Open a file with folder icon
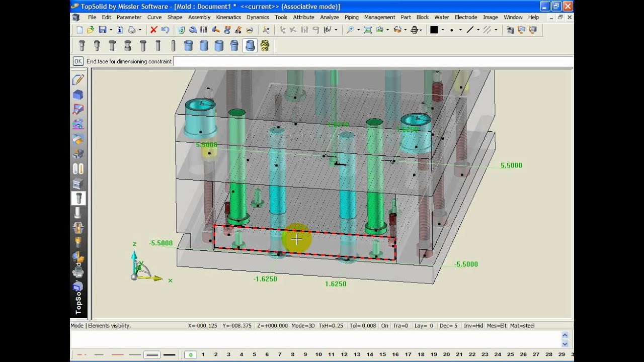The image size is (644, 362). pos(91,30)
